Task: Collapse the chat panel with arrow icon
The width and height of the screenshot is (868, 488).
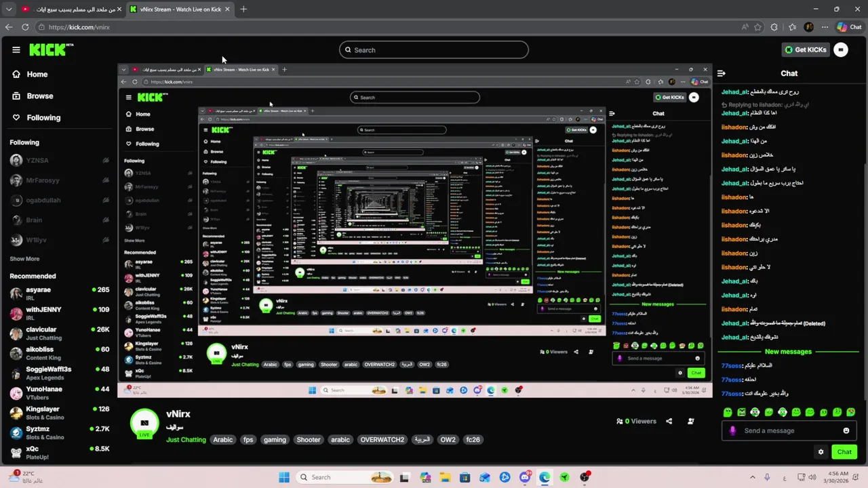Action: click(x=722, y=73)
